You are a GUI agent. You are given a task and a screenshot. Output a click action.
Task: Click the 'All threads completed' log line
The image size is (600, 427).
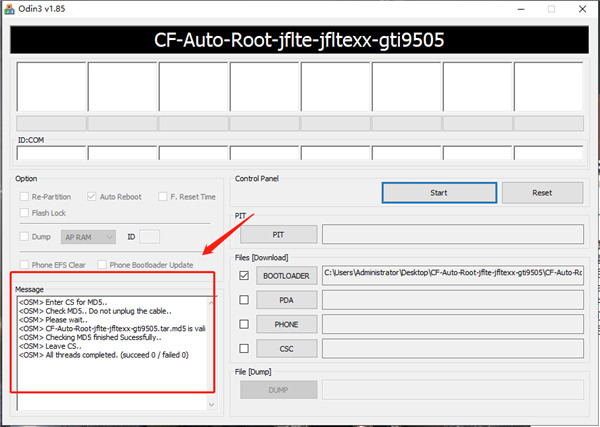pyautogui.click(x=104, y=355)
